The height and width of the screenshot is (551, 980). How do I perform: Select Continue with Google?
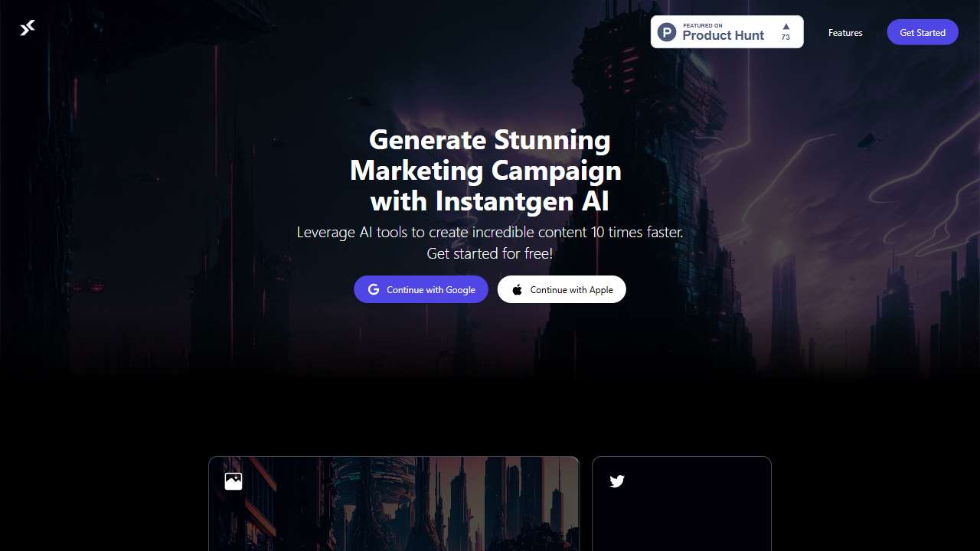(x=421, y=289)
